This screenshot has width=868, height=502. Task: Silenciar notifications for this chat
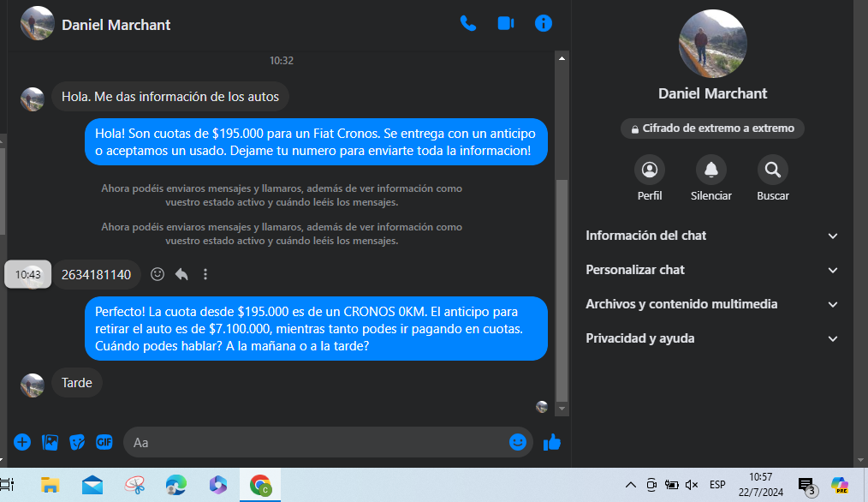tap(710, 170)
